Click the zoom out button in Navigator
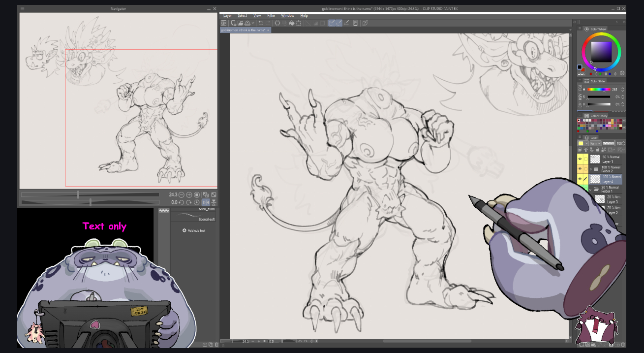The width and height of the screenshot is (644, 353). (182, 195)
